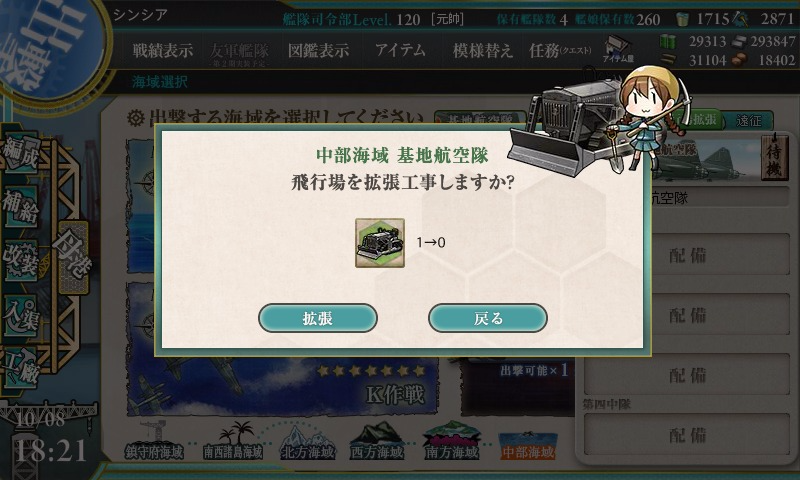Open the 任務(クエスト) quest menu

(x=560, y=50)
